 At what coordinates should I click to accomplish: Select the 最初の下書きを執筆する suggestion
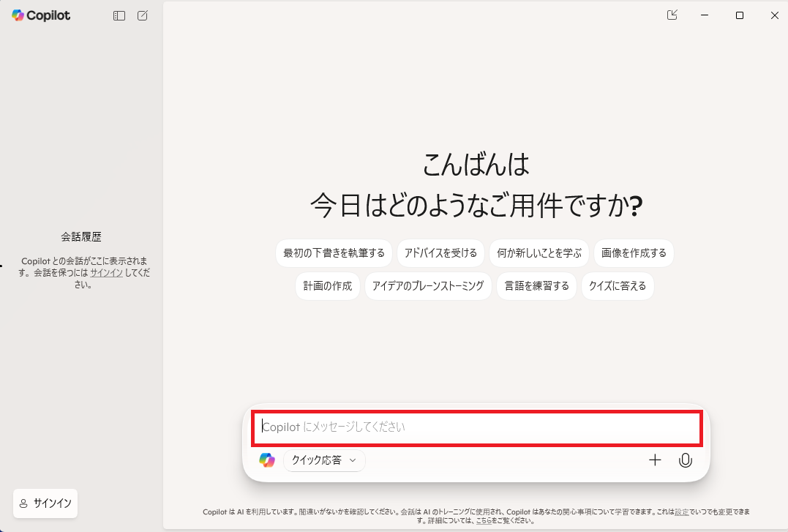334,253
